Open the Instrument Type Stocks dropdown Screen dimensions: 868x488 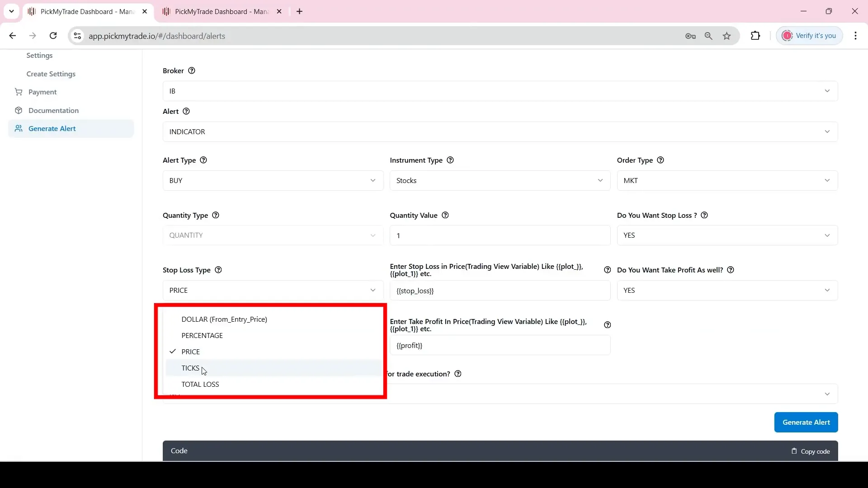coord(500,181)
